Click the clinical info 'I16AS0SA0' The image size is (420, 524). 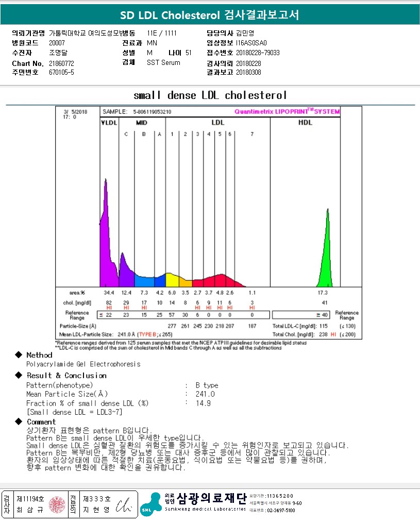coord(251,43)
